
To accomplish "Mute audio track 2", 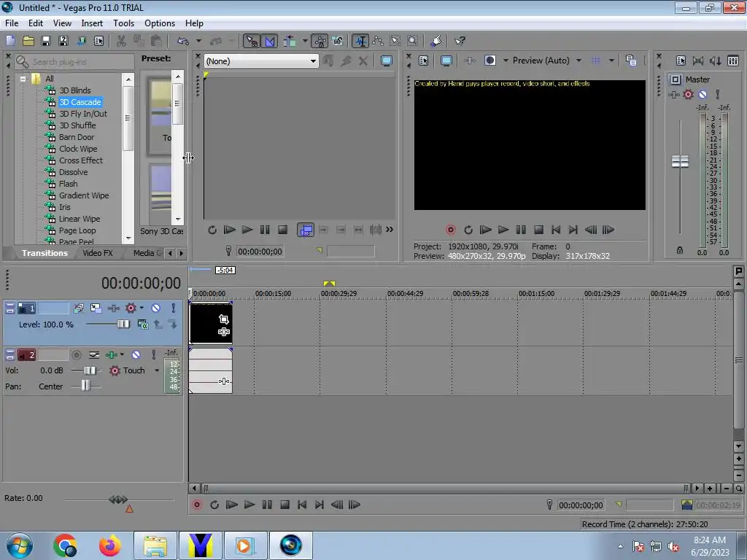I will pyautogui.click(x=136, y=355).
